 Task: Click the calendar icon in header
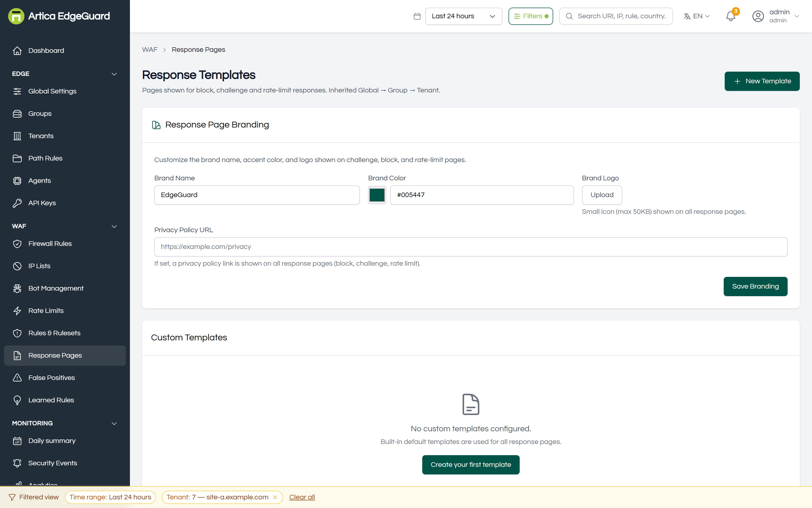(x=417, y=16)
